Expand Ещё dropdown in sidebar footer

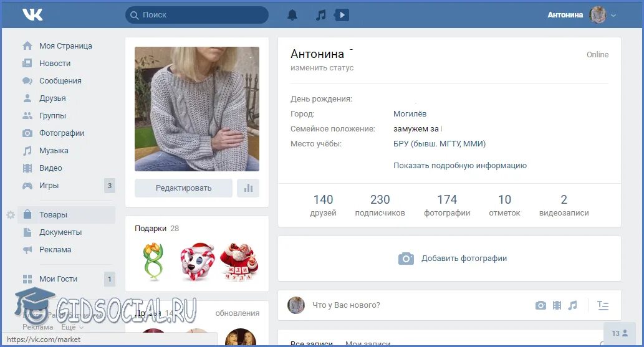(x=73, y=327)
